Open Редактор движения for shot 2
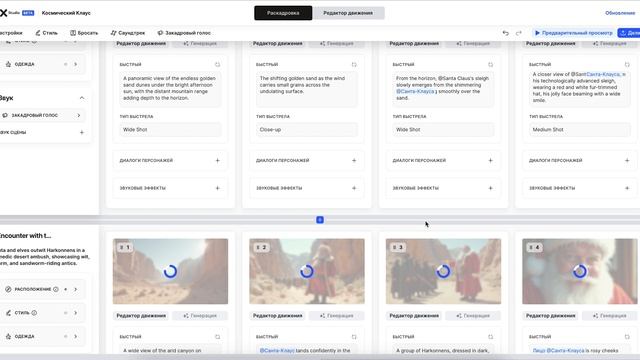The image size is (640, 360). pyautogui.click(x=278, y=316)
